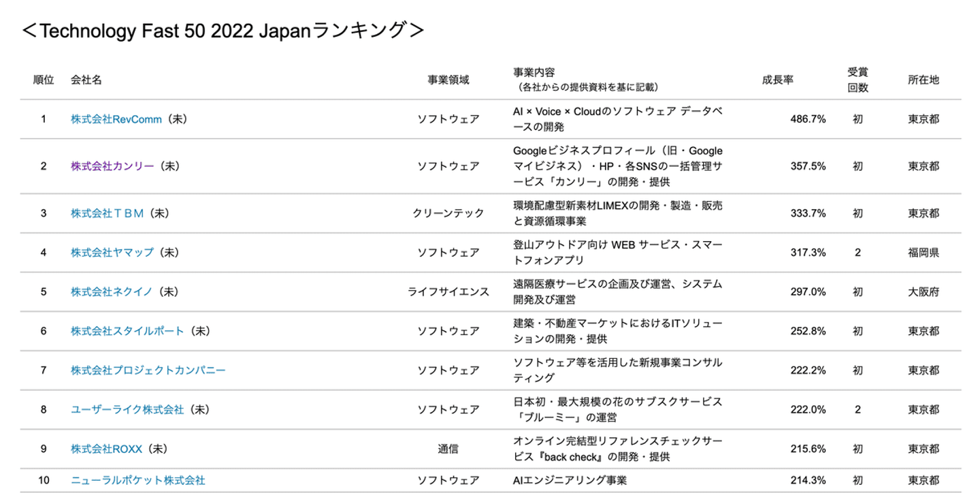Click the 会社名 column header
The height and width of the screenshot is (493, 980).
point(86,80)
